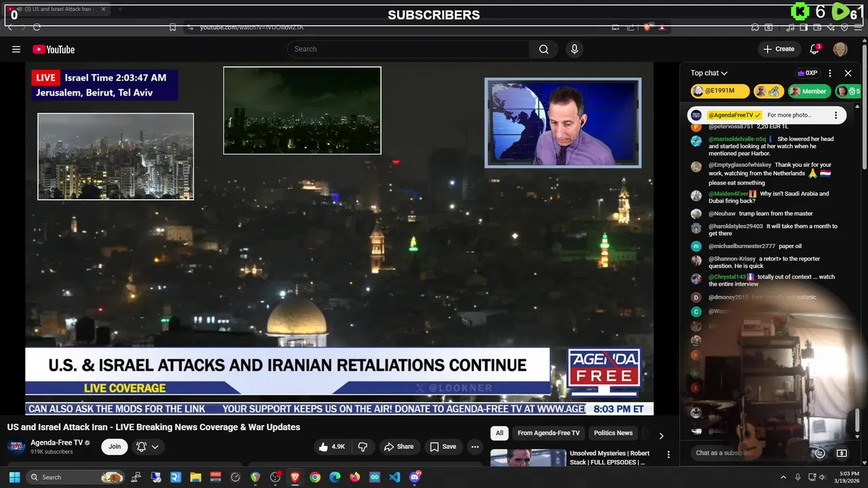868x488 pixels.
Task: Bookmark the page via address bar icon
Action: point(172,27)
